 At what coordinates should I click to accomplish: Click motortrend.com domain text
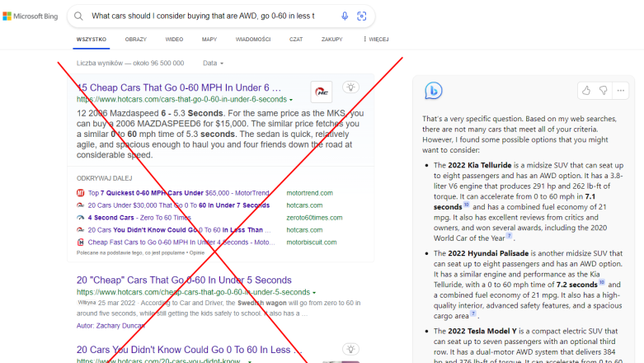pos(310,193)
